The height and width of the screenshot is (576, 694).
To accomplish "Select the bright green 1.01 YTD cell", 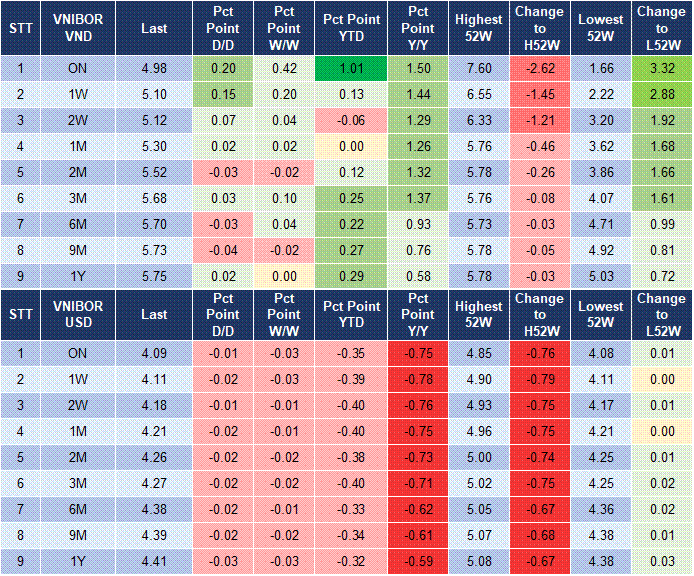I will pyautogui.click(x=351, y=68).
